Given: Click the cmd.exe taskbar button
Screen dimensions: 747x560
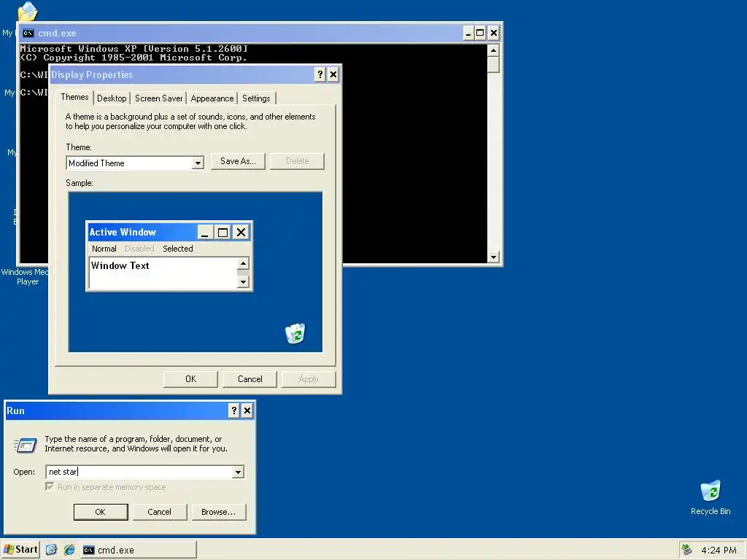Looking at the screenshot, I should [x=139, y=550].
